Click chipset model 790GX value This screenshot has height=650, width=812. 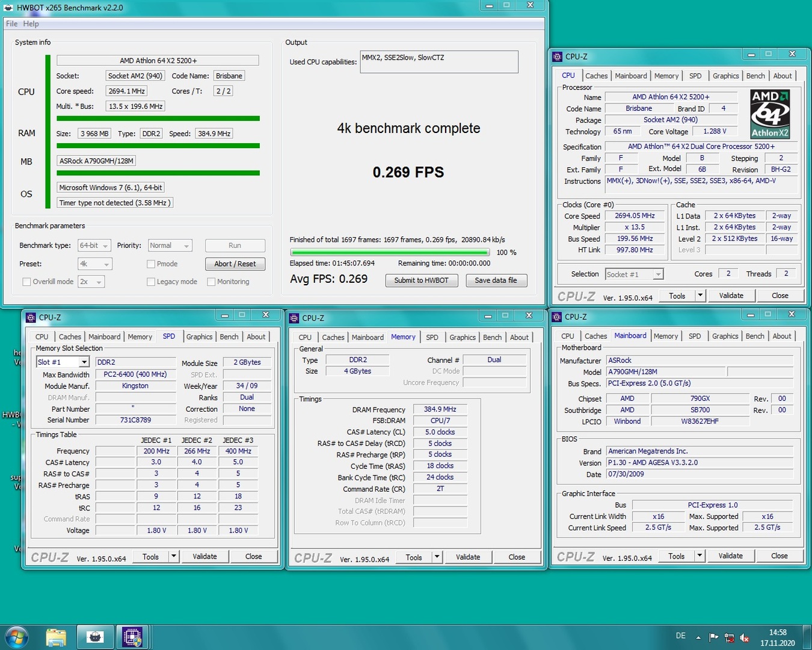point(700,398)
